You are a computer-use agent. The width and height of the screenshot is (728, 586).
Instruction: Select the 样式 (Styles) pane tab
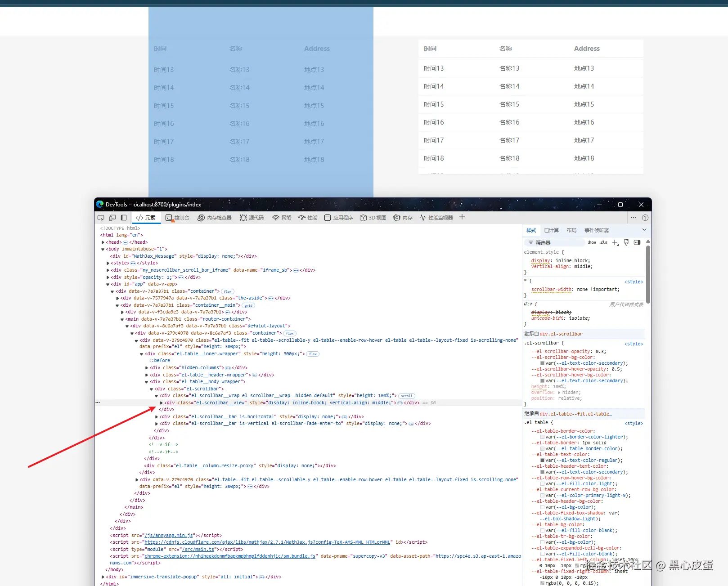tap(531, 230)
